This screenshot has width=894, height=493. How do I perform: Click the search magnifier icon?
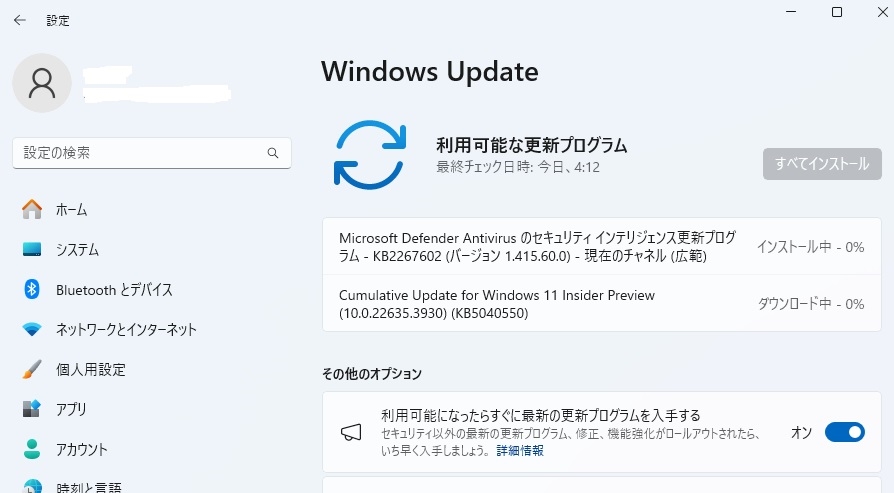273,153
